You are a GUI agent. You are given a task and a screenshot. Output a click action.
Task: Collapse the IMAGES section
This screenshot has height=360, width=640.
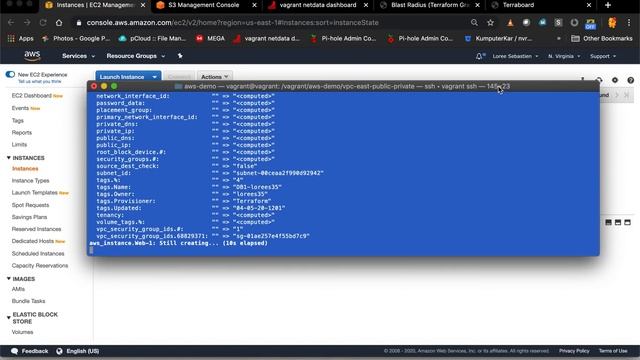click(x=9, y=278)
